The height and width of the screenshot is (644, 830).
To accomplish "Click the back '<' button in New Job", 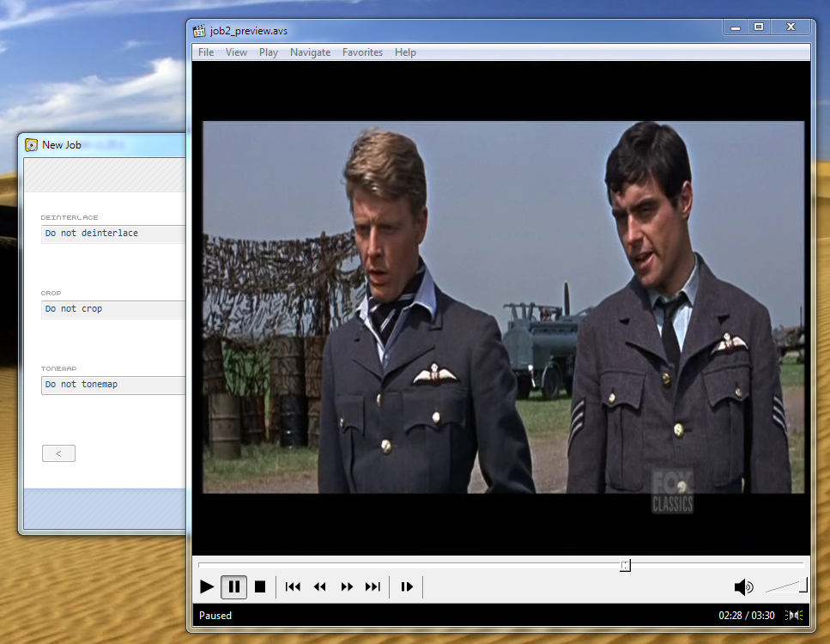I will (x=58, y=453).
